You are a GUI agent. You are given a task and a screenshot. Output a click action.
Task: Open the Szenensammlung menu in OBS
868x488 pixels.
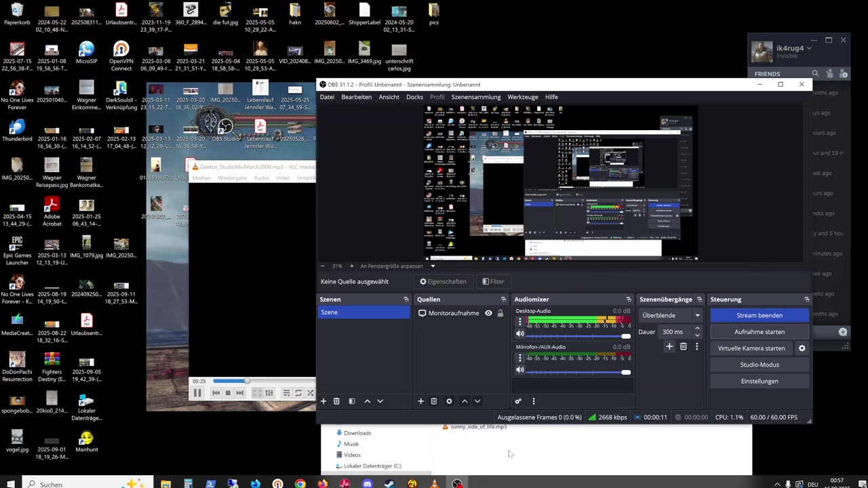pos(476,97)
